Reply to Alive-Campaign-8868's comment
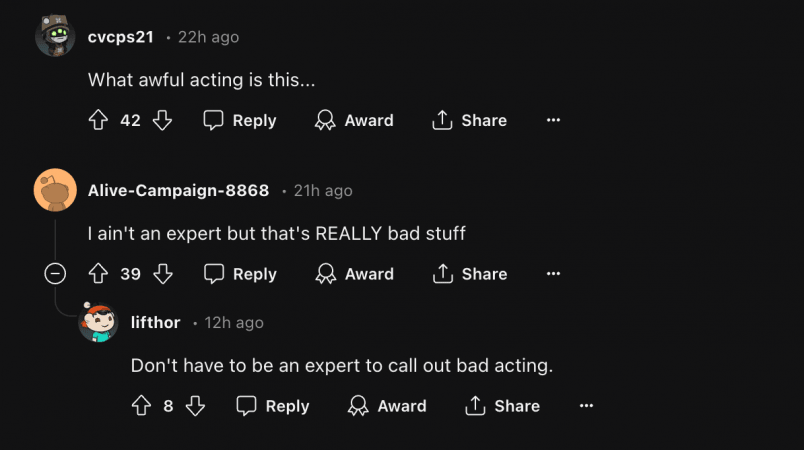This screenshot has height=450, width=804. [x=240, y=274]
